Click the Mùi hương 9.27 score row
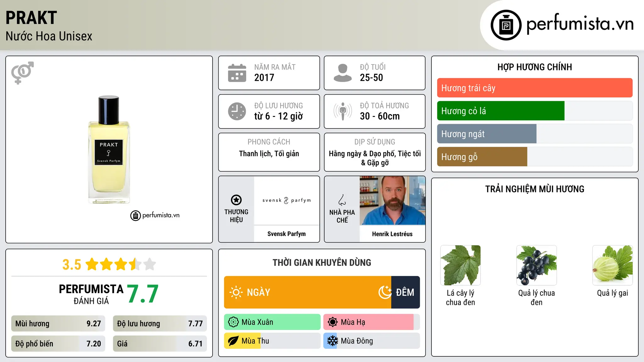The height and width of the screenshot is (362, 644). (x=58, y=324)
